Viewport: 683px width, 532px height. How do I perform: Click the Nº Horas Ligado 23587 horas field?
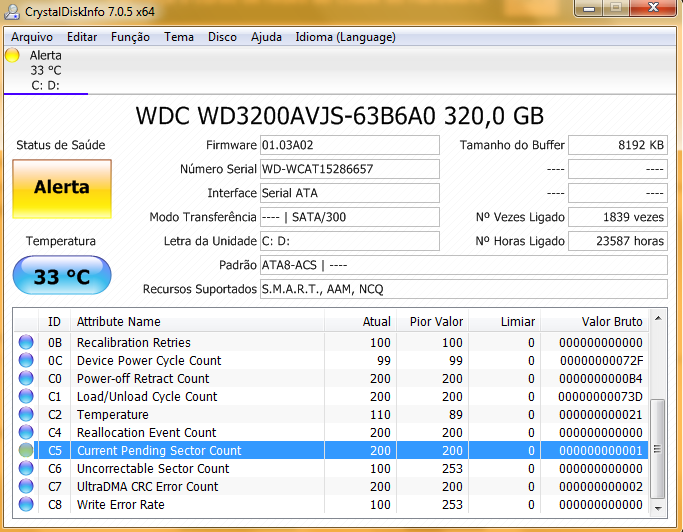click(618, 241)
